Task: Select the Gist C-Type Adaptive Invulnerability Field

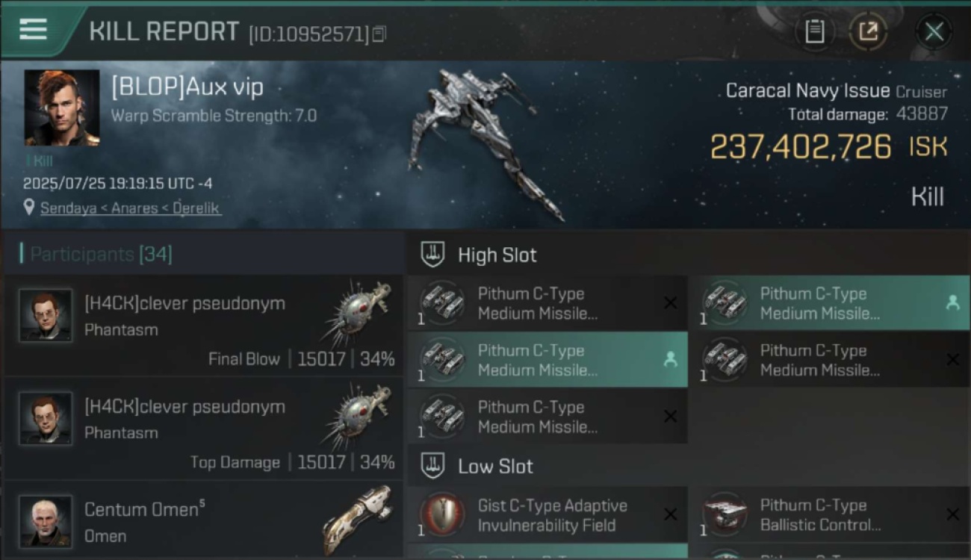Action: click(x=547, y=515)
